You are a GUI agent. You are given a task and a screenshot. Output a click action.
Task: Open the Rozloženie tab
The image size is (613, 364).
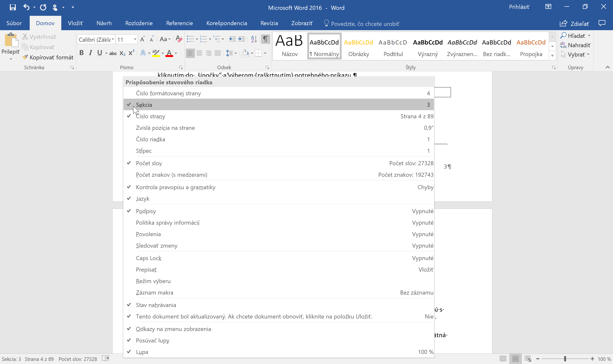pyautogui.click(x=139, y=23)
